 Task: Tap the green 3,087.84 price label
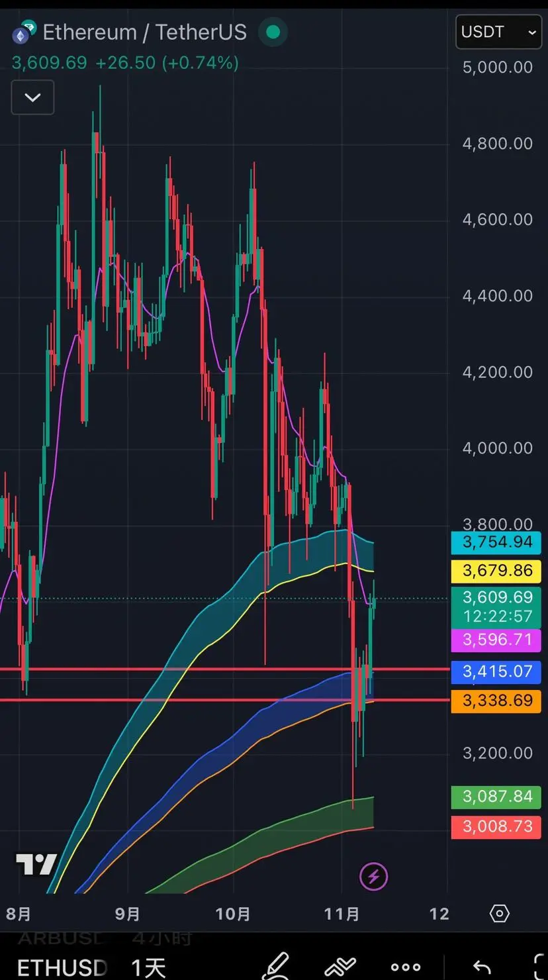point(496,797)
